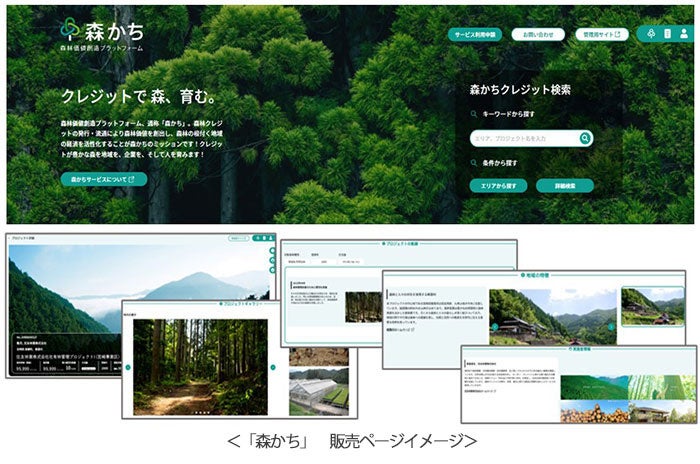Image resolution: width=700 pixels, height=464 pixels.
Task: Click the stacked logs photo
Action: [594, 412]
